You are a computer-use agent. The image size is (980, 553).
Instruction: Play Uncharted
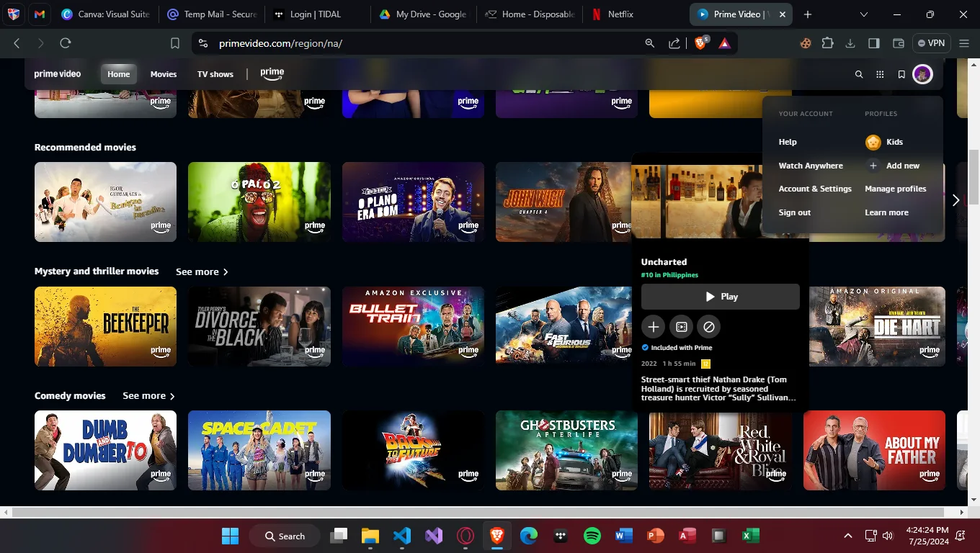pos(721,297)
